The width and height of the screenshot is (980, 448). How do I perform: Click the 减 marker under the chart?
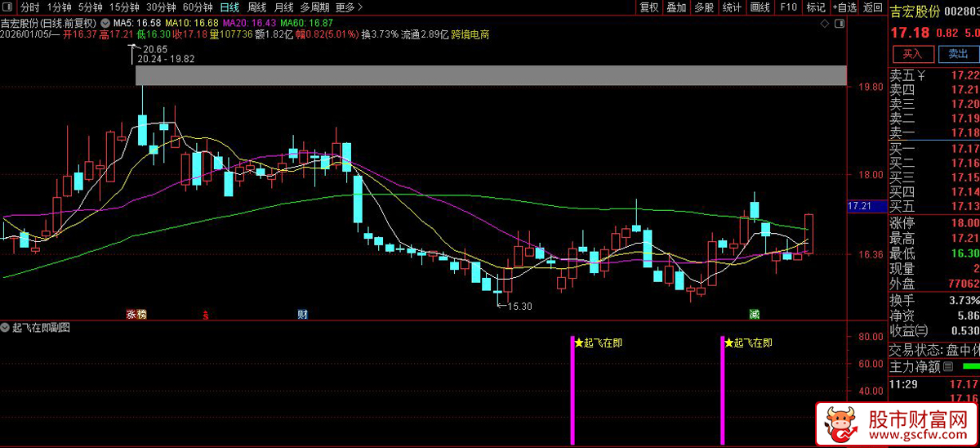coord(755,315)
